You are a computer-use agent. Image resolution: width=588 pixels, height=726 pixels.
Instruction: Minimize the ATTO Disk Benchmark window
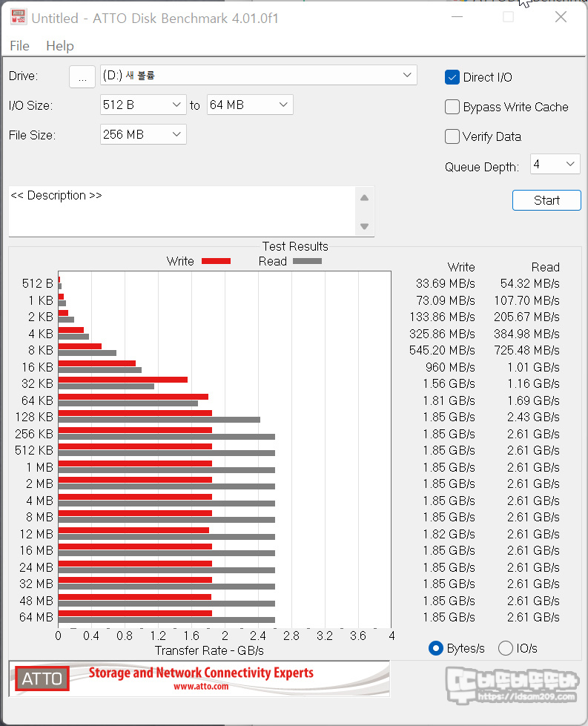point(457,17)
